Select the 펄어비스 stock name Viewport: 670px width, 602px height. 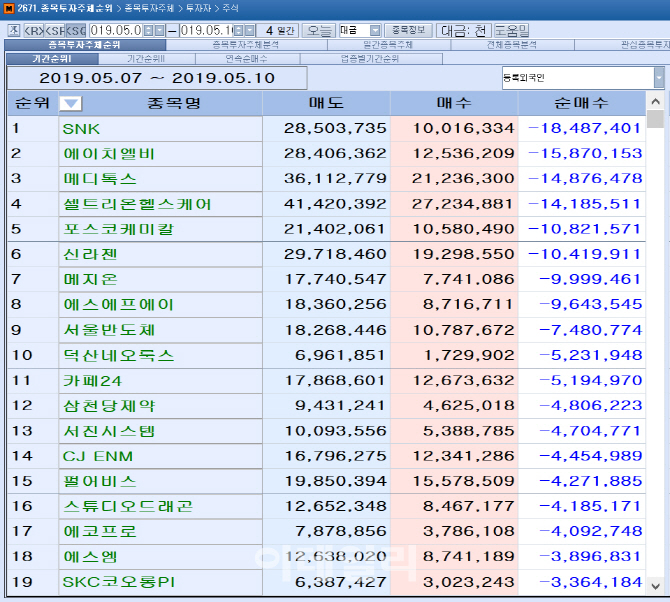[100, 482]
